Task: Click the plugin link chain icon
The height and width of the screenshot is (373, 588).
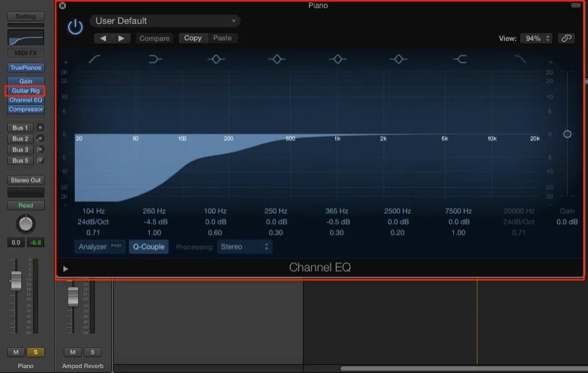Action: (566, 38)
